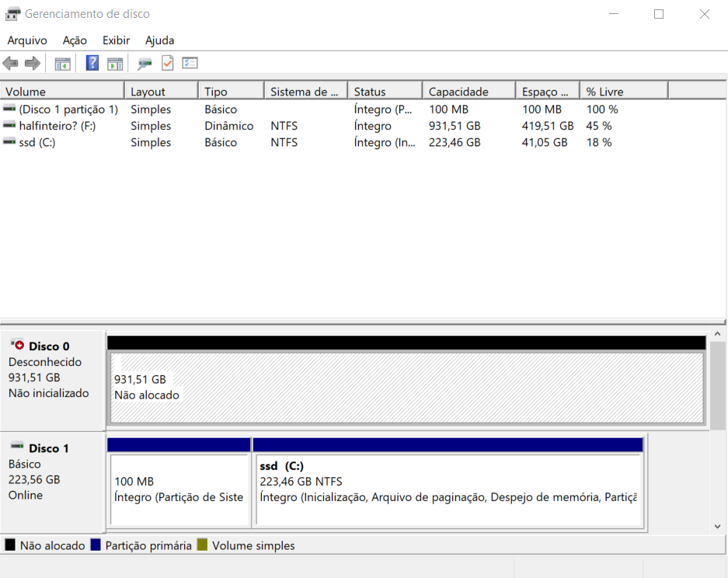Sort by the Volume column header

(62, 92)
